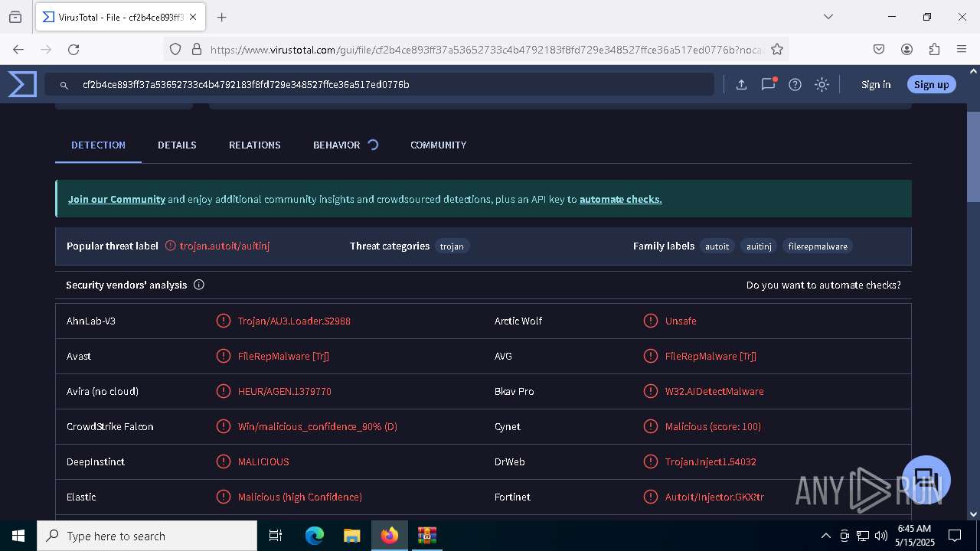
Task: Open Microsoft Edge from the taskbar
Action: (x=315, y=536)
